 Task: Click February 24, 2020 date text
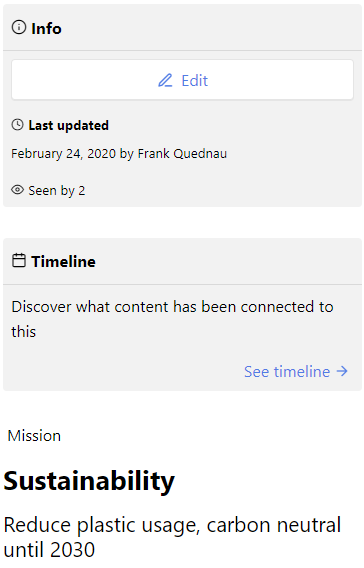tap(63, 154)
